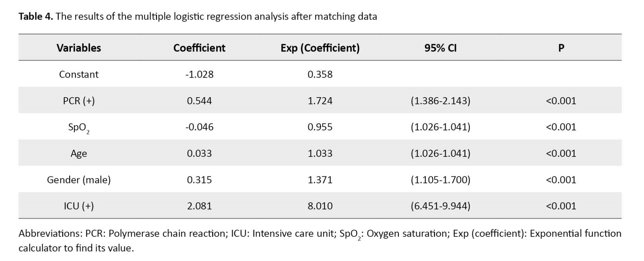This screenshot has height=261, width=644.
Task: Select the Age exp coefficient 1.033
Action: [320, 153]
